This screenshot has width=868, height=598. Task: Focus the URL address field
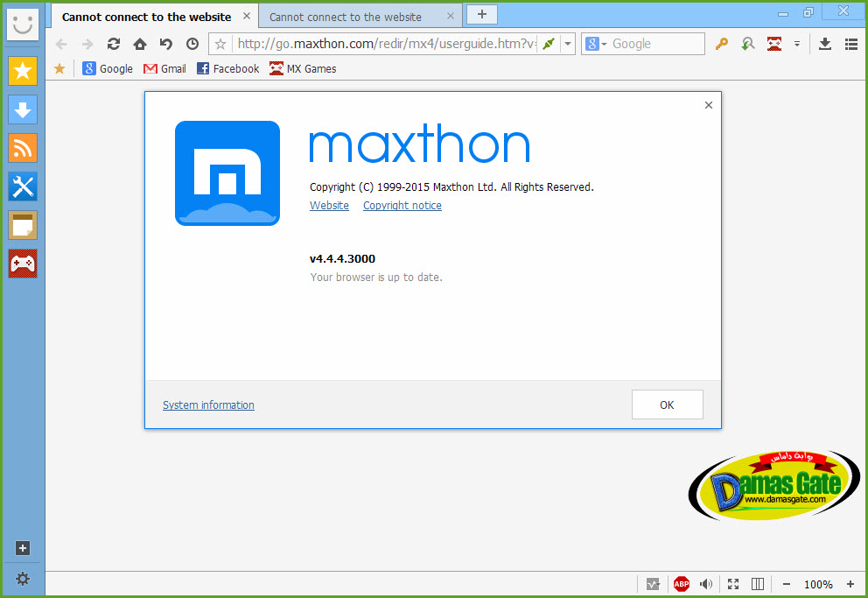click(386, 44)
